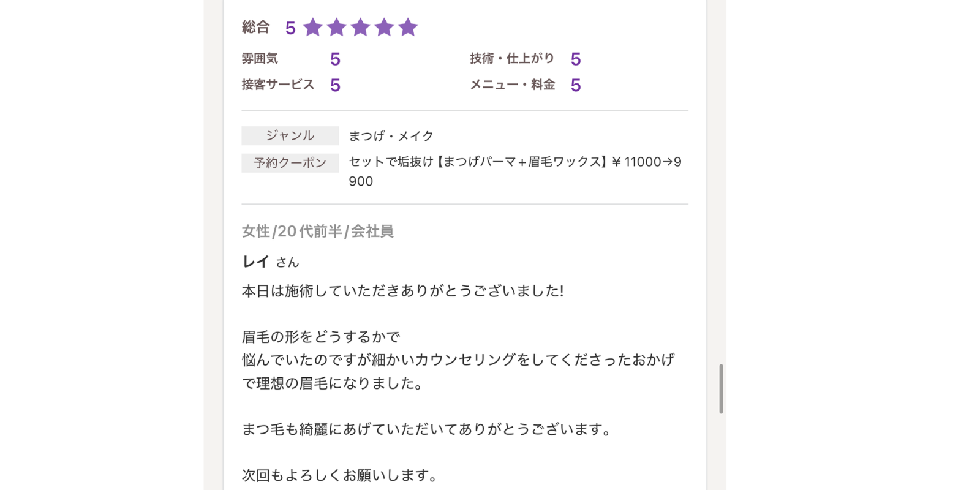
Task: Click the 接客サービス rating label
Action: 278,85
